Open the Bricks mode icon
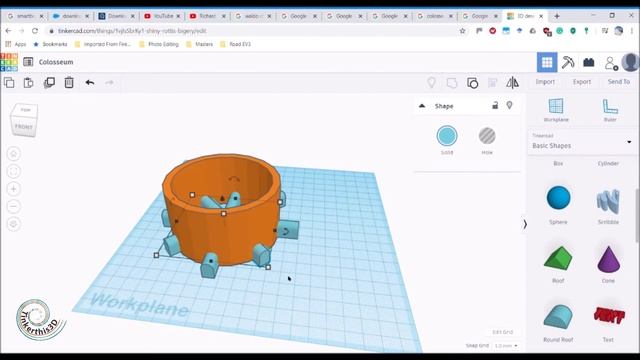The image size is (640, 360). point(589,62)
